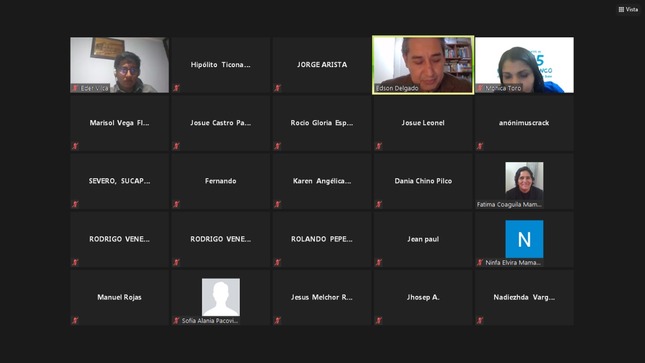
Task: Click the muted mic icon on JORGE ARISTA tile
Action: 278,88
